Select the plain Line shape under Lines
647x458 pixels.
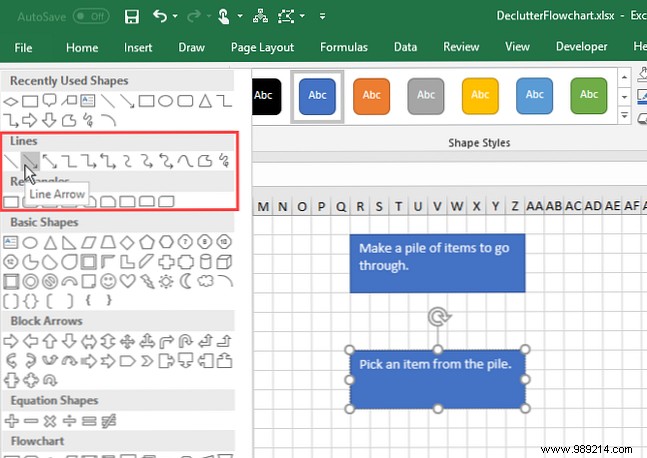pyautogui.click(x=11, y=161)
